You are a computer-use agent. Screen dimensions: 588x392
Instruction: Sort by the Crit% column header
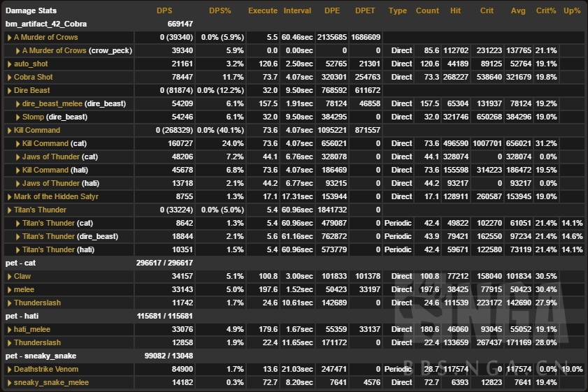pos(546,10)
